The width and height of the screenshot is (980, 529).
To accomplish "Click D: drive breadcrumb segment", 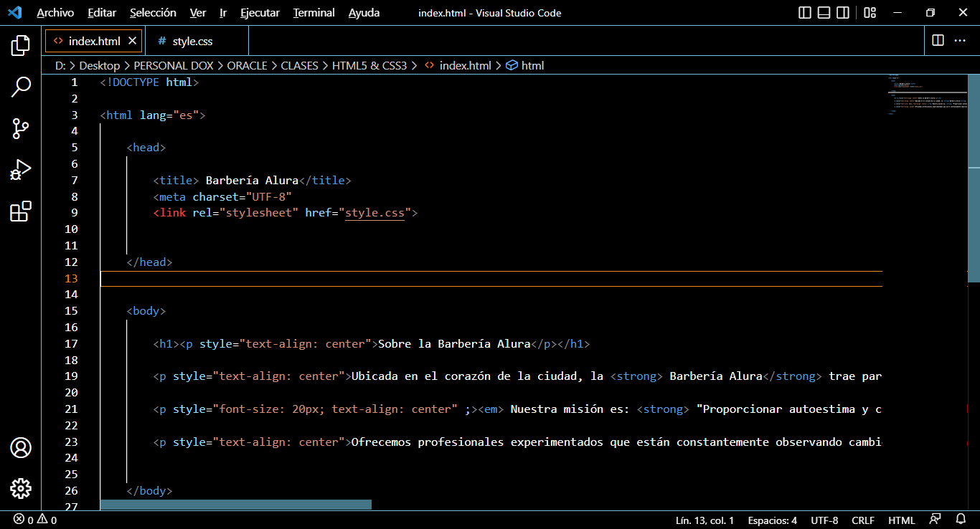I will click(60, 65).
